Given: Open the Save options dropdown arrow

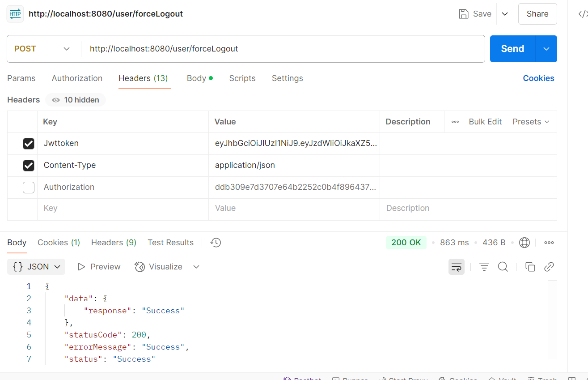Looking at the screenshot, I should pos(505,14).
